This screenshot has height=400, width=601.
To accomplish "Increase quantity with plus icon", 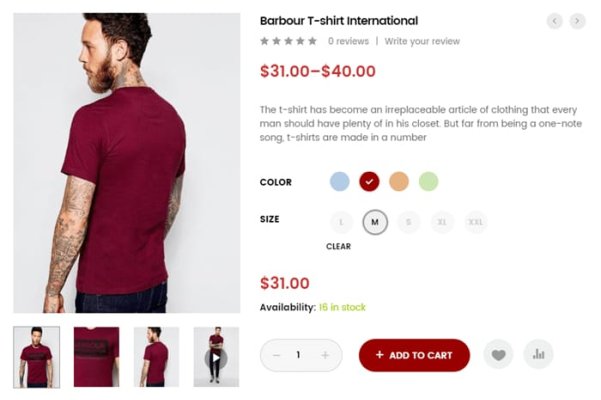I will 325,355.
